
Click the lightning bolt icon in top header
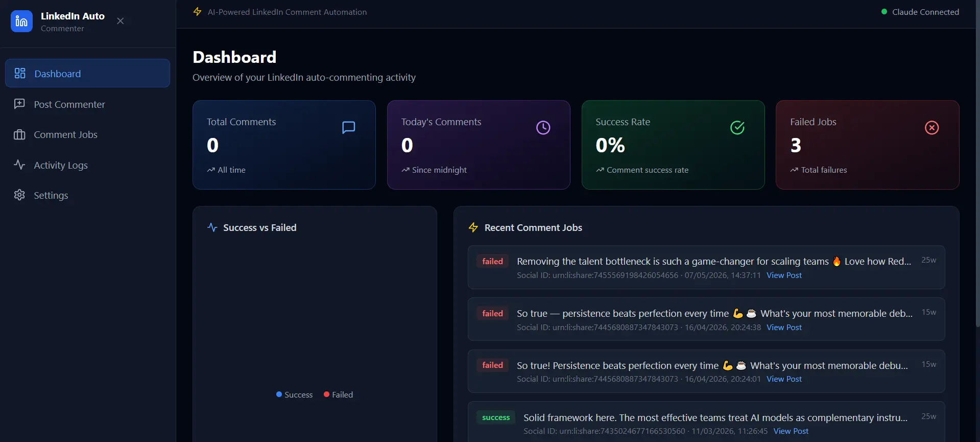point(197,11)
